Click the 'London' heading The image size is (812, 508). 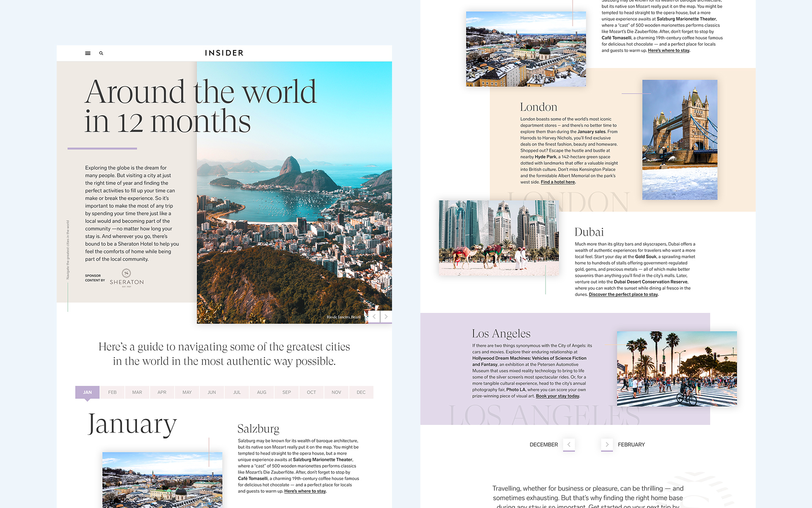click(x=539, y=107)
